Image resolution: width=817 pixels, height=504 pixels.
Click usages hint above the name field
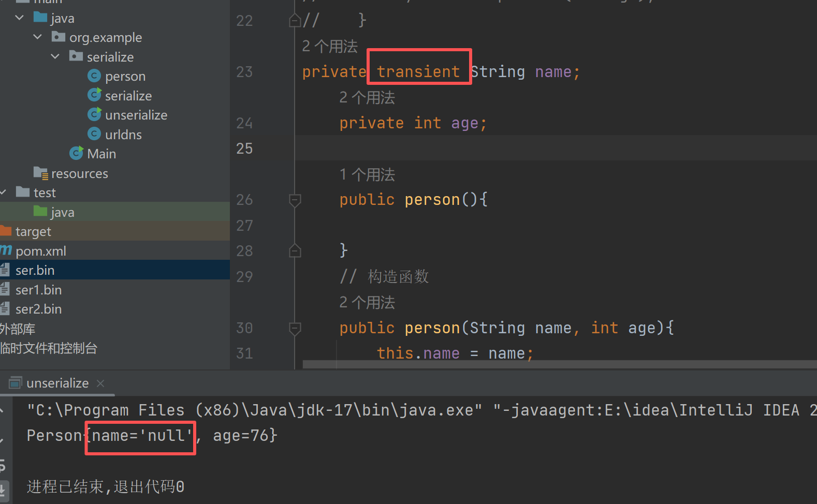[x=330, y=47]
